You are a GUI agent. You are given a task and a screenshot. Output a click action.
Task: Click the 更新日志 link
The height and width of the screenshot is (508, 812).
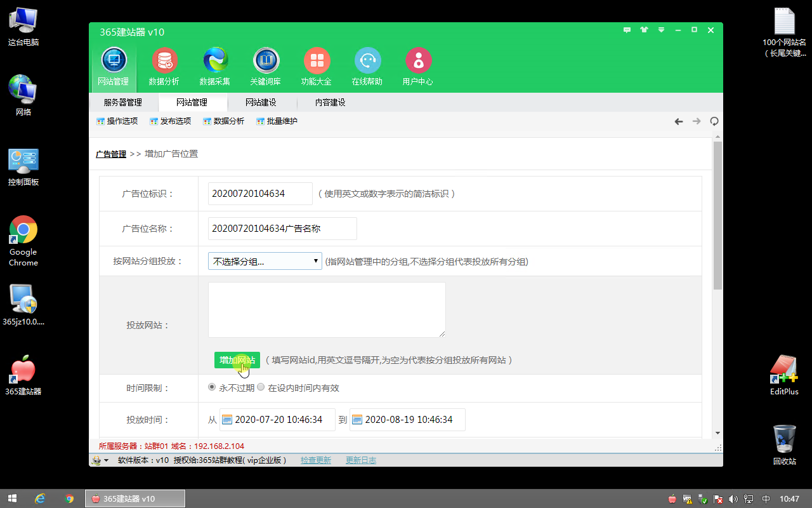tap(361, 460)
